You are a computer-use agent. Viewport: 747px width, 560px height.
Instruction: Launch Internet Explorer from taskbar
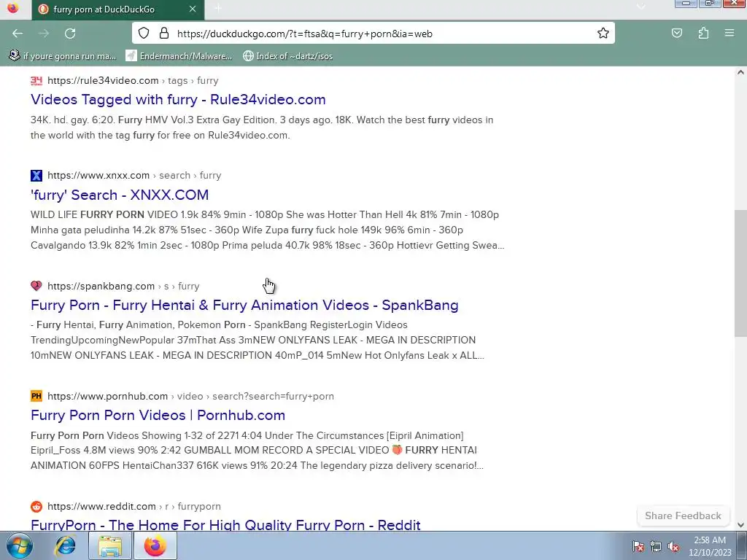pyautogui.click(x=65, y=545)
